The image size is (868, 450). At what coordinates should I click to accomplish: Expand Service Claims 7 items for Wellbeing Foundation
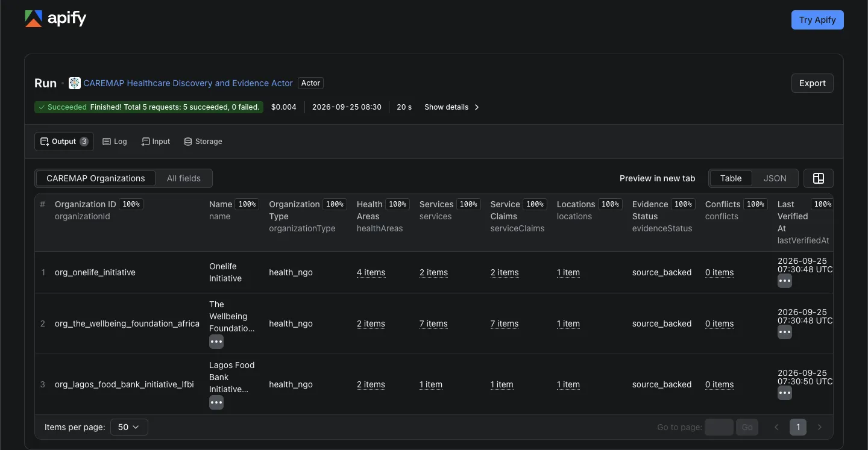point(505,323)
